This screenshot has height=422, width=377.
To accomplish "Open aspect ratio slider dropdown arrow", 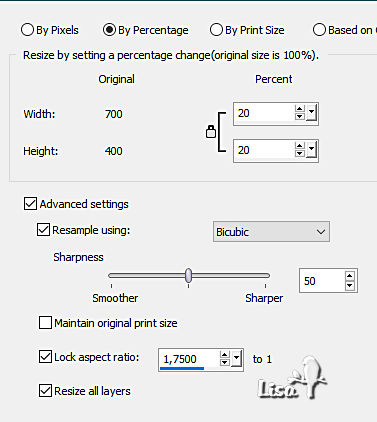I will click(x=237, y=359).
